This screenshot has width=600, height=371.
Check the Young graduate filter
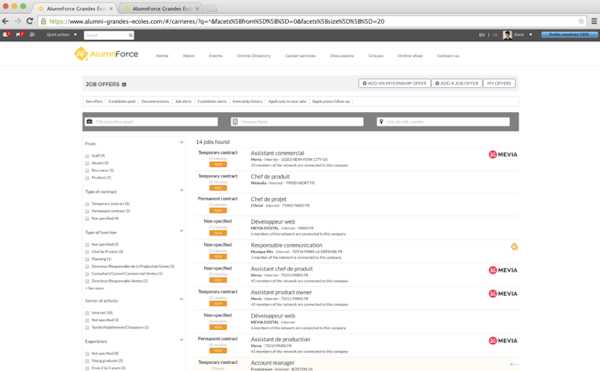coord(87,361)
